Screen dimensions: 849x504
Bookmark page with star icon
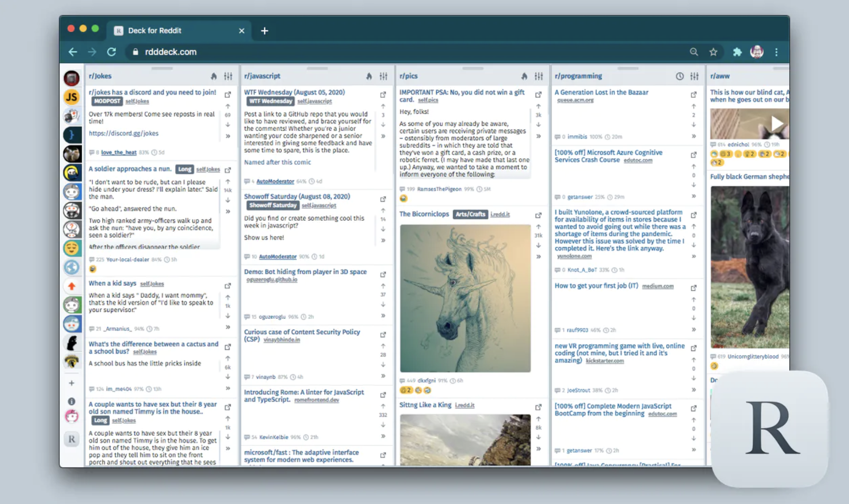(x=713, y=52)
